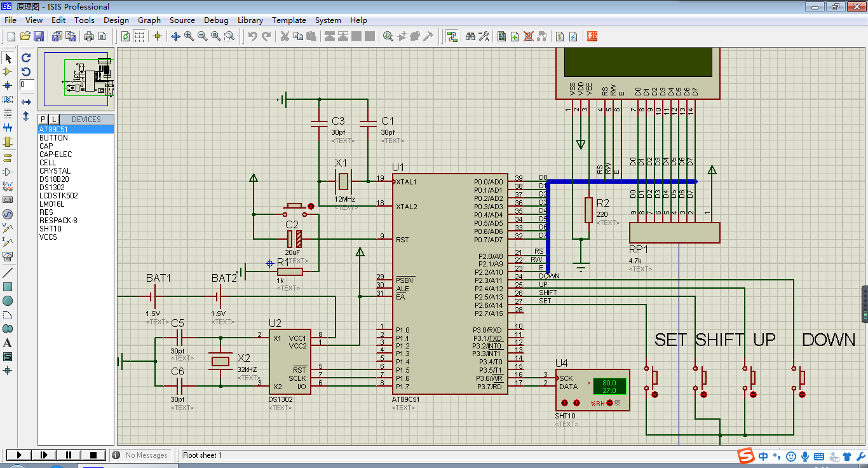Transfer netlist to ARES
The width and height of the screenshot is (868, 468).
pyautogui.click(x=592, y=36)
